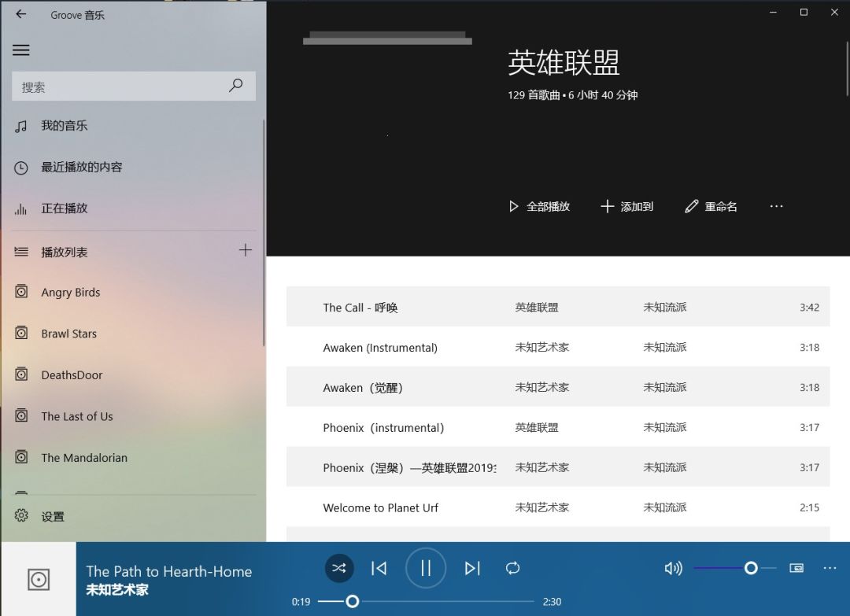
Task: Click Play All (全部播放) button
Action: pos(539,206)
